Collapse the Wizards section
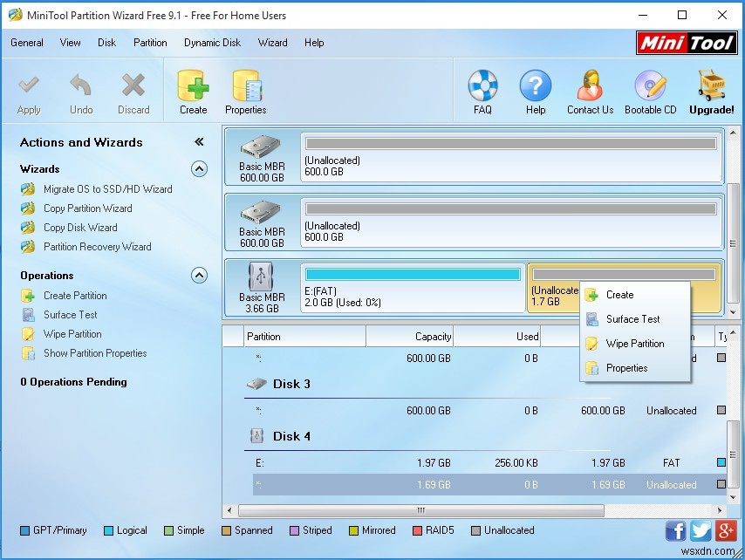 pos(199,168)
